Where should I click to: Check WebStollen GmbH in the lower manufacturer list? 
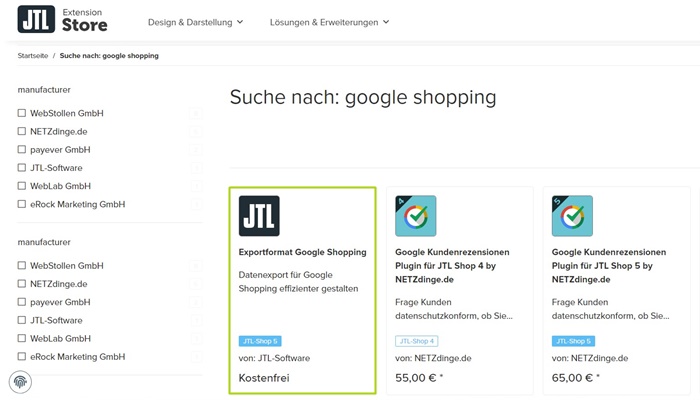(x=21, y=265)
